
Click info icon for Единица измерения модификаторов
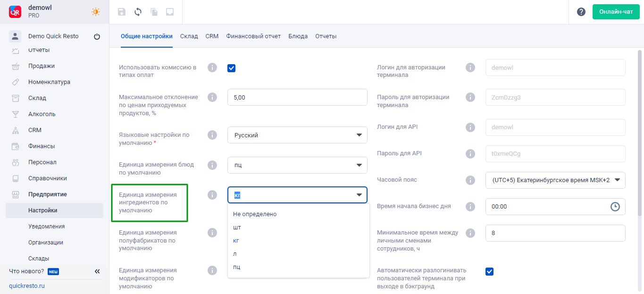tap(212, 270)
